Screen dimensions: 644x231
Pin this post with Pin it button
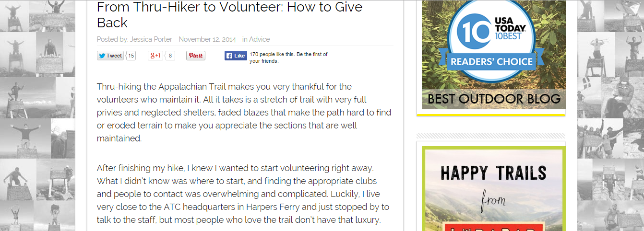click(x=196, y=56)
